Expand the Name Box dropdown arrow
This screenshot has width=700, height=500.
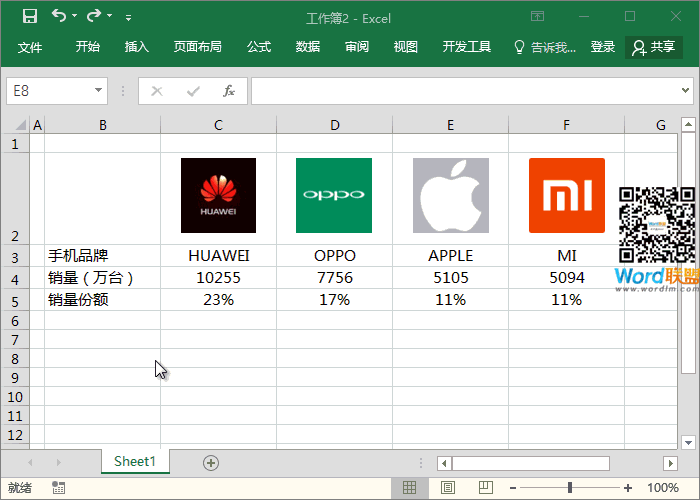coord(98,91)
